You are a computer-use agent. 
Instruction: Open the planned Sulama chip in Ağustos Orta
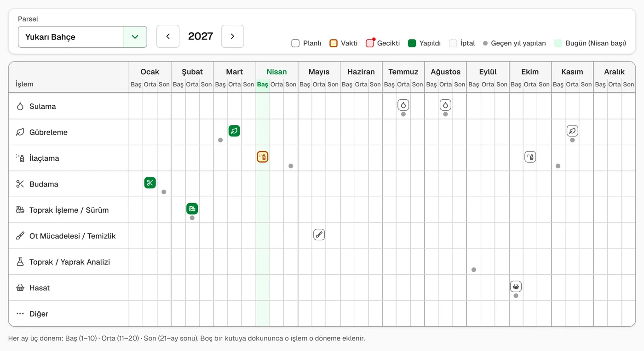click(x=445, y=105)
